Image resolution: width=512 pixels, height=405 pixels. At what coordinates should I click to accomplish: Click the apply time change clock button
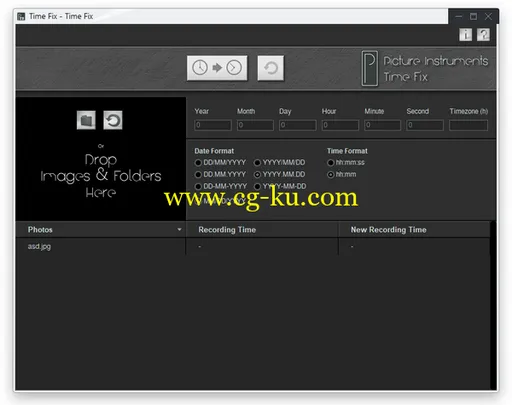click(x=217, y=68)
